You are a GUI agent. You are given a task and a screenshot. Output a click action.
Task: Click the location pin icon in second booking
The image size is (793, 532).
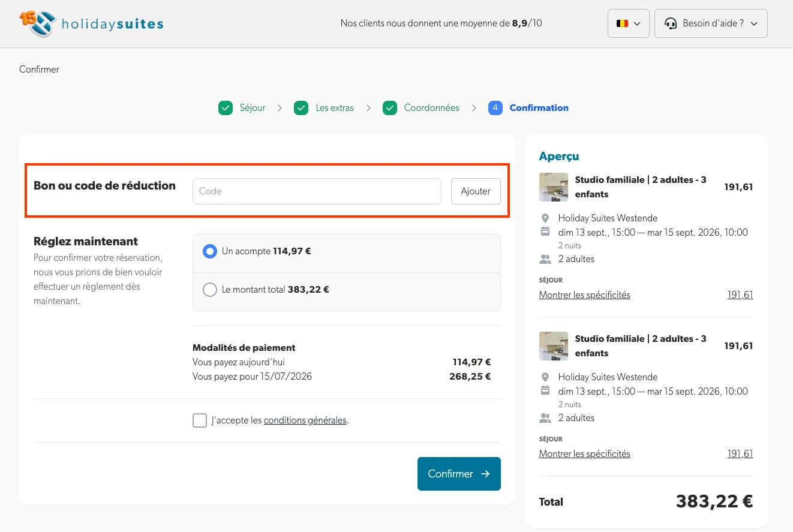click(x=545, y=377)
